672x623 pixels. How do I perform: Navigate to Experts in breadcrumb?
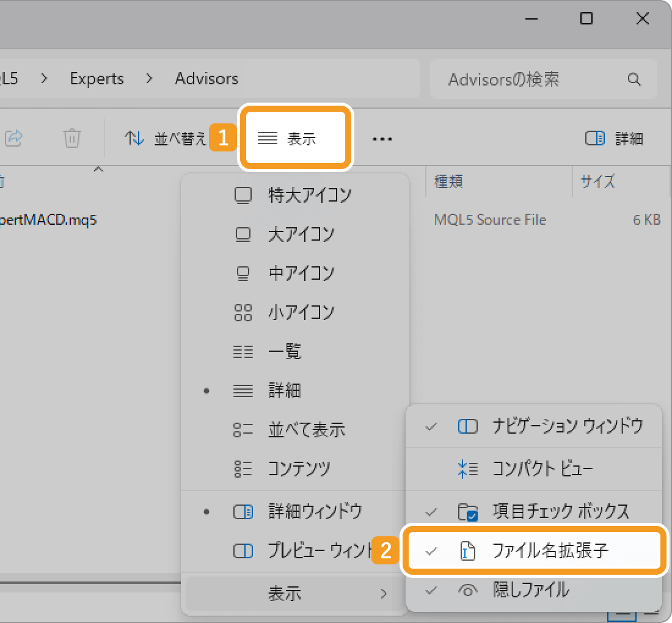pos(97,79)
